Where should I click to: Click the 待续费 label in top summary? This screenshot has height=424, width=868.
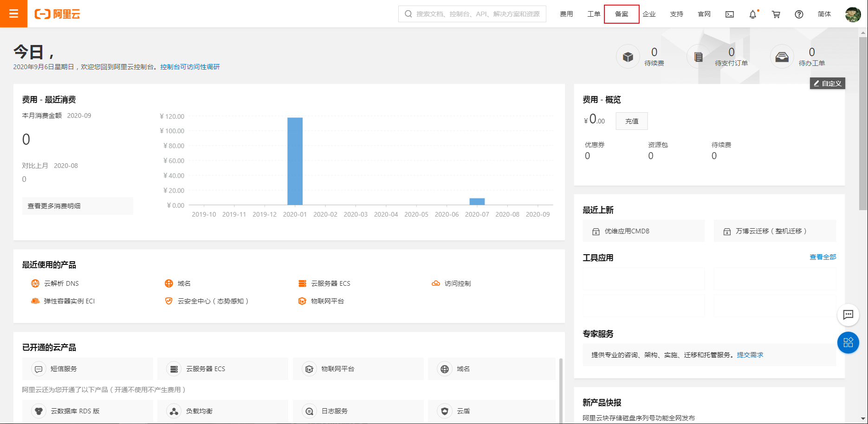[654, 63]
